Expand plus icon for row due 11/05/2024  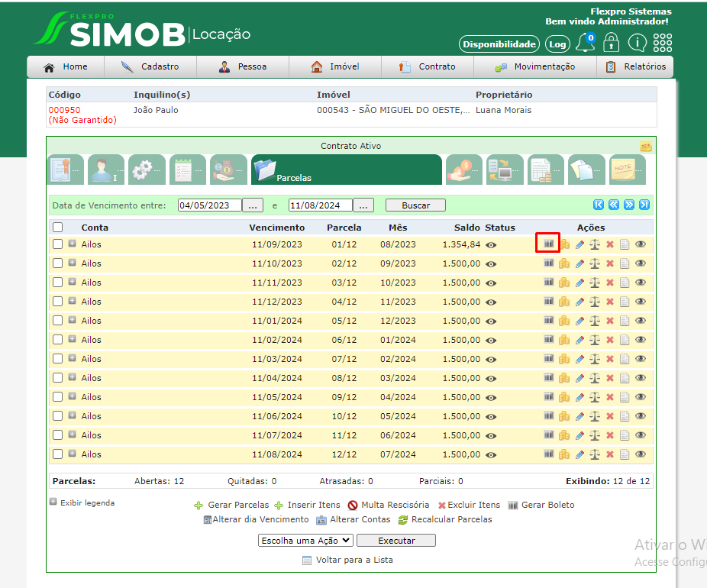point(72,396)
